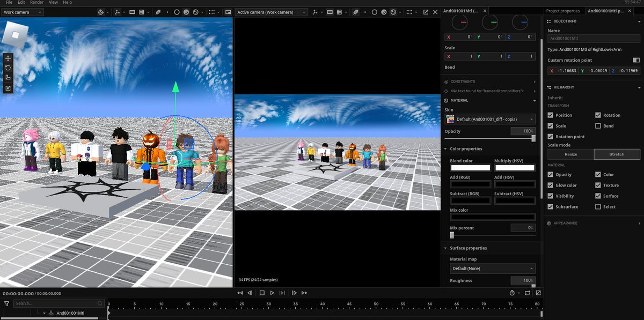The height and width of the screenshot is (320, 644).
Task: Uncheck the Subsurface checkbox
Action: [551, 207]
